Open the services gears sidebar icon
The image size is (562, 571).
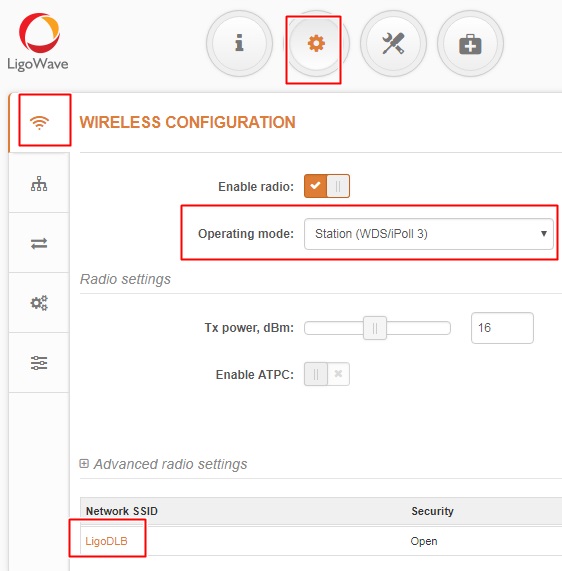[39, 303]
